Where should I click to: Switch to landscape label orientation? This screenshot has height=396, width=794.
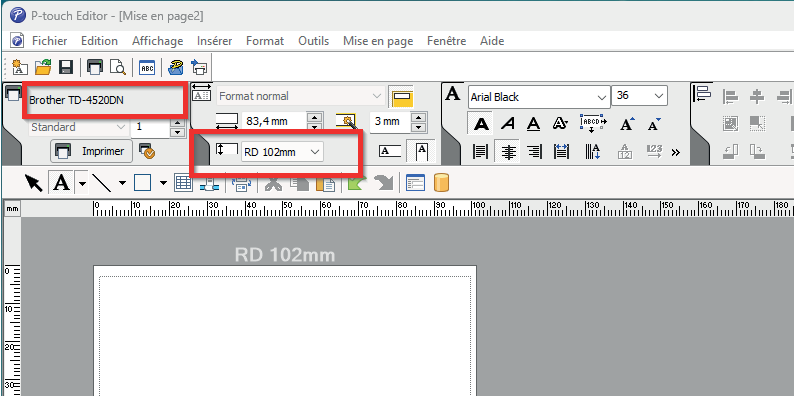pyautogui.click(x=390, y=151)
